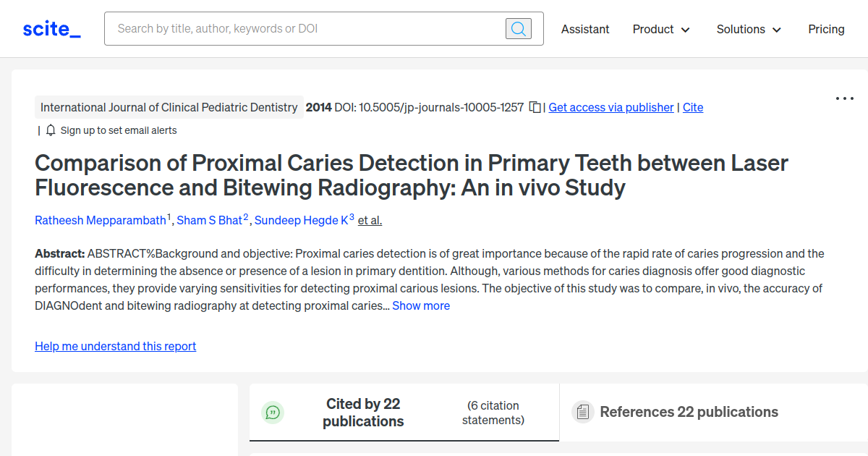Viewport: 868px width, 456px height.
Task: Open the three-dot overflow menu
Action: coord(845,98)
